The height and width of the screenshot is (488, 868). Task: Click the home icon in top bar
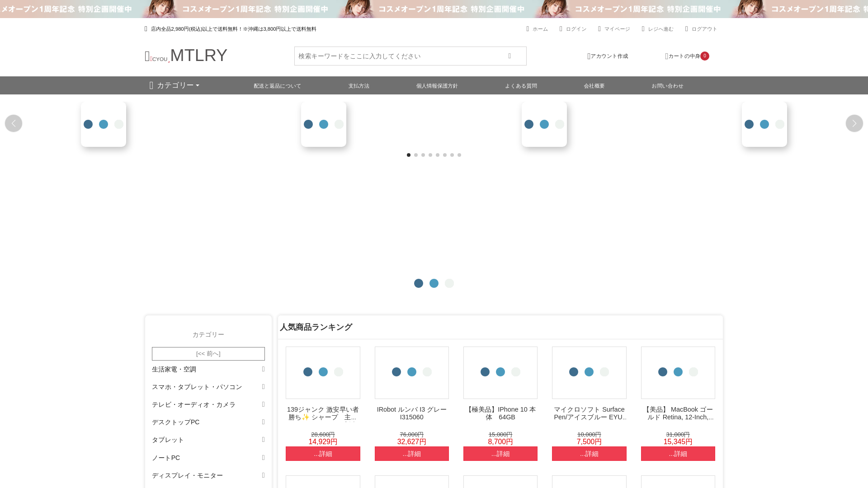528,29
